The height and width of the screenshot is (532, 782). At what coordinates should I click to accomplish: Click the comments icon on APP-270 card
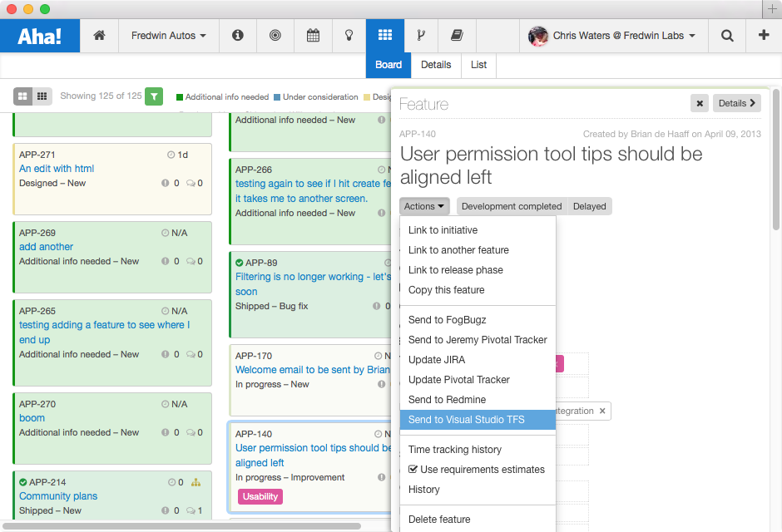click(191, 432)
